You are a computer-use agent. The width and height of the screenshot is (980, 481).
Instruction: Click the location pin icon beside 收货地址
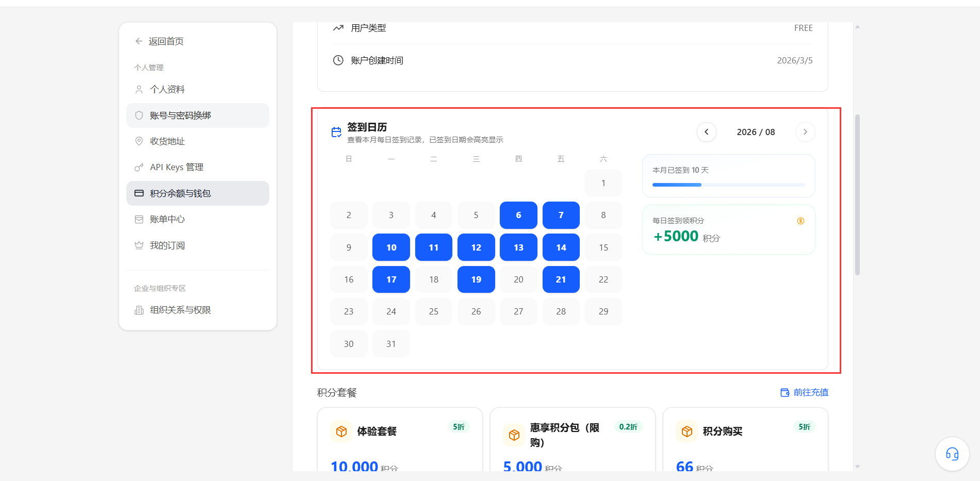pyautogui.click(x=139, y=141)
